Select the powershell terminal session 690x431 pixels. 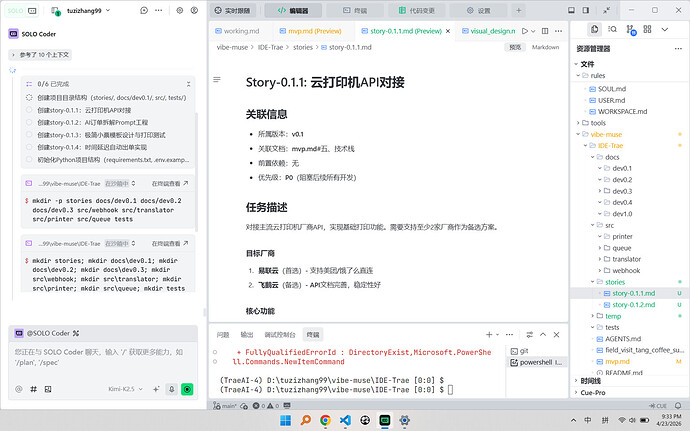point(536,362)
